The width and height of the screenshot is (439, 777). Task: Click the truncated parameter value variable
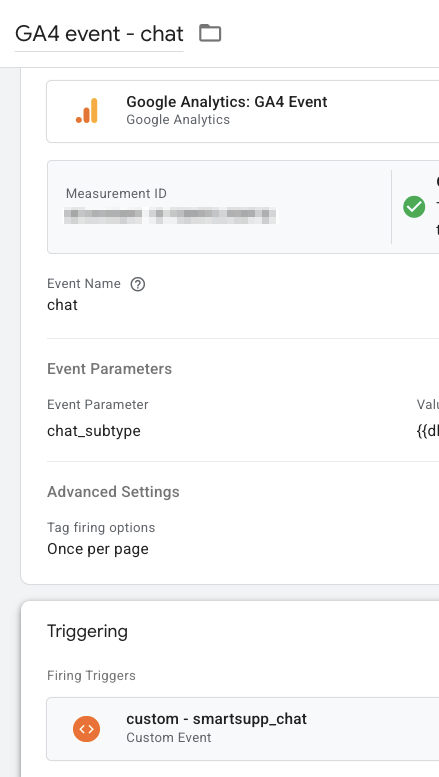428,431
